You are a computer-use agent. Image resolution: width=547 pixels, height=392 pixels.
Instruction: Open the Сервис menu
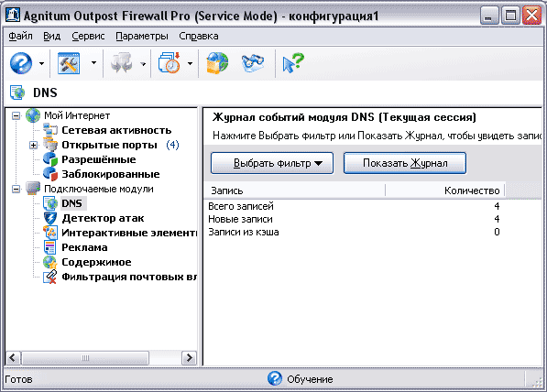pos(88,36)
